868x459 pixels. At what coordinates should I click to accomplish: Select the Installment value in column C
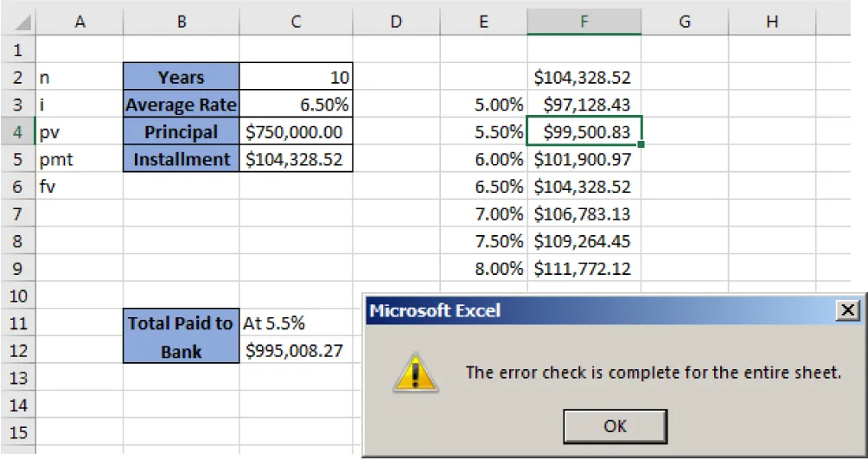tap(296, 160)
